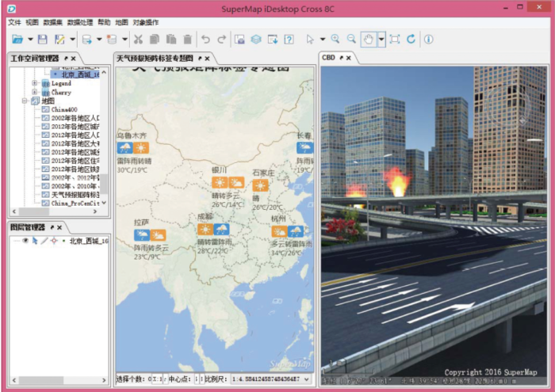The image size is (555, 392).
Task: Click the info properties toolbar icon
Action: click(429, 40)
